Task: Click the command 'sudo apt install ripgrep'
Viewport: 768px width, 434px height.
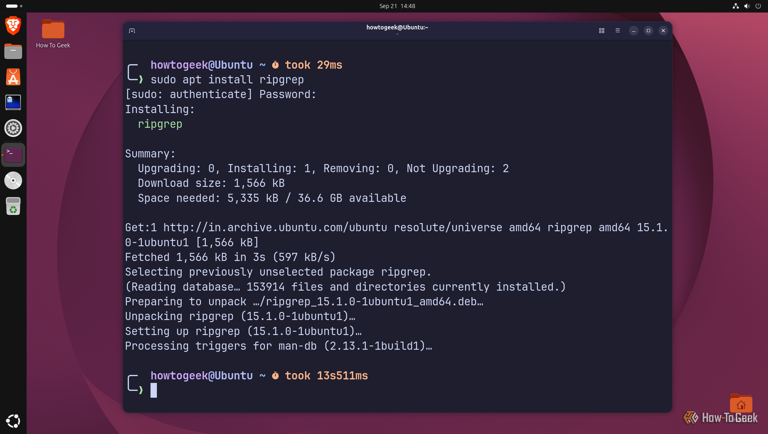Action: [227, 79]
